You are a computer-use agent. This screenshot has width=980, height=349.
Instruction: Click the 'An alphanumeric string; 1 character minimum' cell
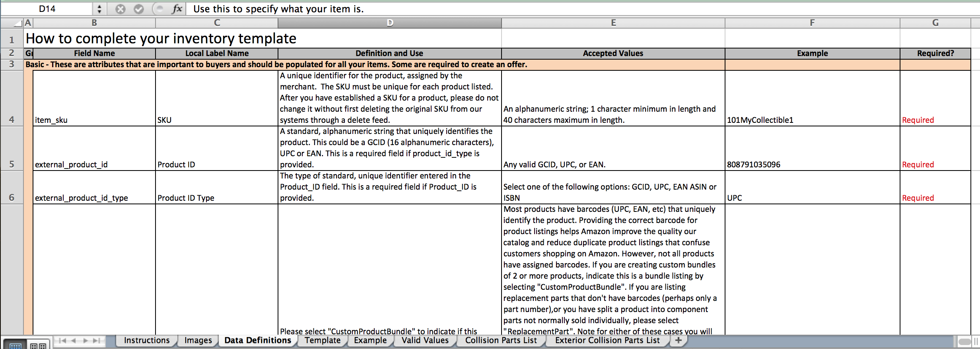(613, 99)
